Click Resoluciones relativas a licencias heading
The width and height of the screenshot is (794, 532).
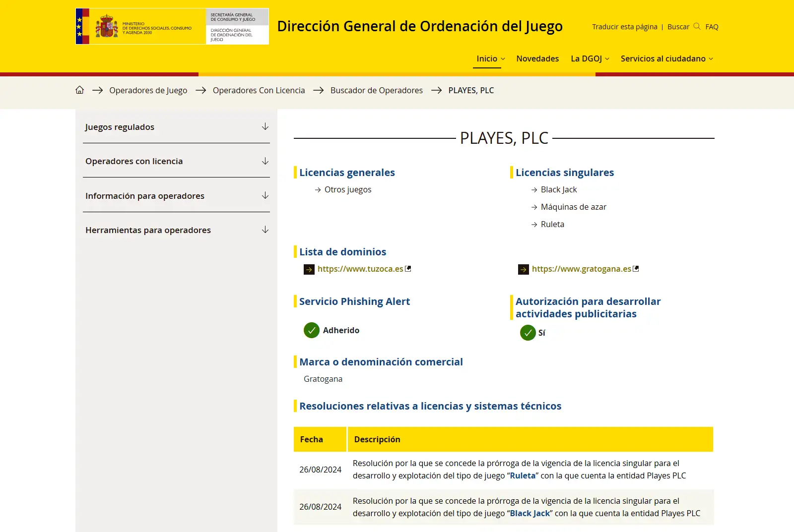(430, 406)
